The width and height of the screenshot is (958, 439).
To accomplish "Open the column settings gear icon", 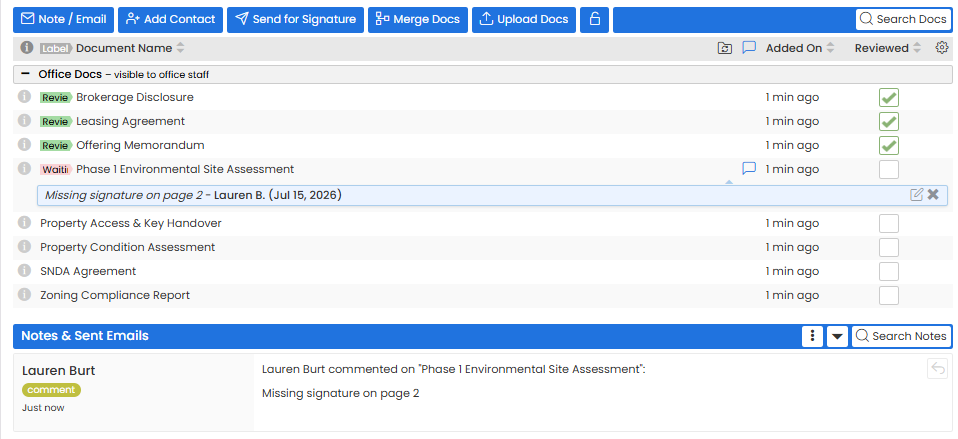I will click(942, 48).
